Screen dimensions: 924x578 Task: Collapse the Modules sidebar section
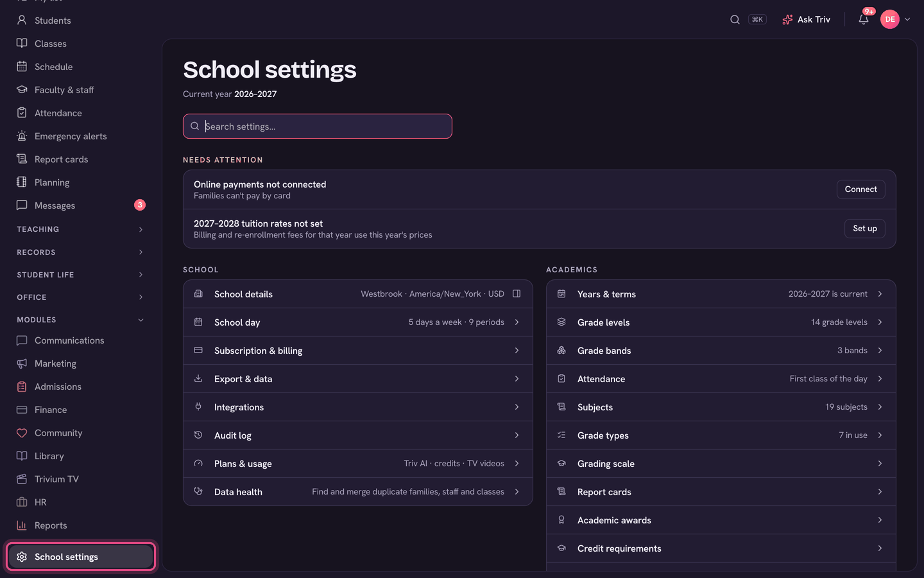point(80,320)
